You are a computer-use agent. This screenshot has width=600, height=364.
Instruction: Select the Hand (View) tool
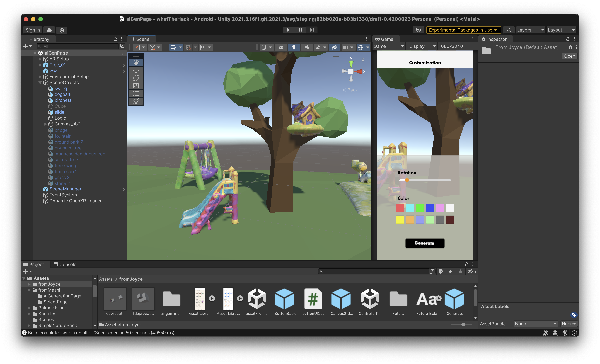(x=136, y=62)
